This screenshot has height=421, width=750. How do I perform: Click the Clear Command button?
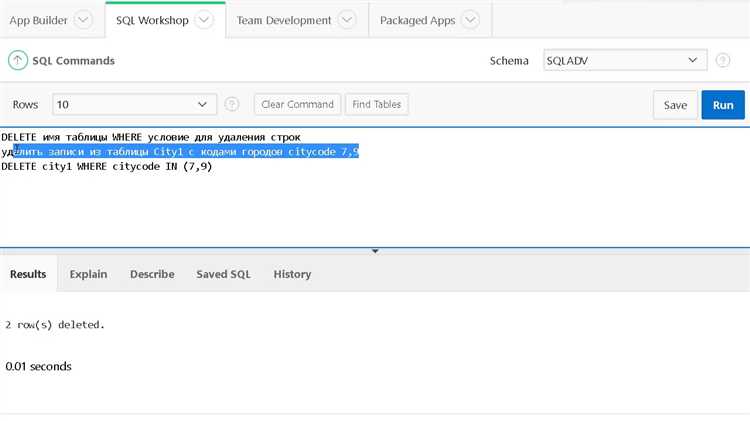tap(297, 104)
